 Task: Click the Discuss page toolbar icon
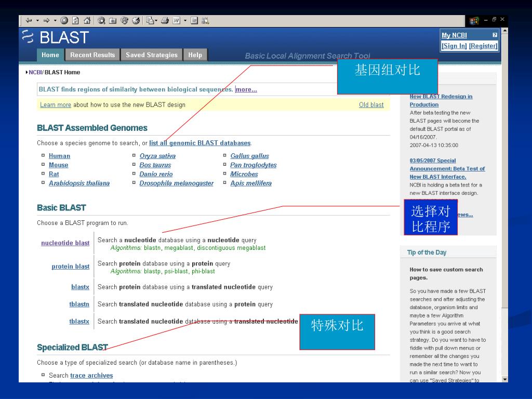pos(194,21)
